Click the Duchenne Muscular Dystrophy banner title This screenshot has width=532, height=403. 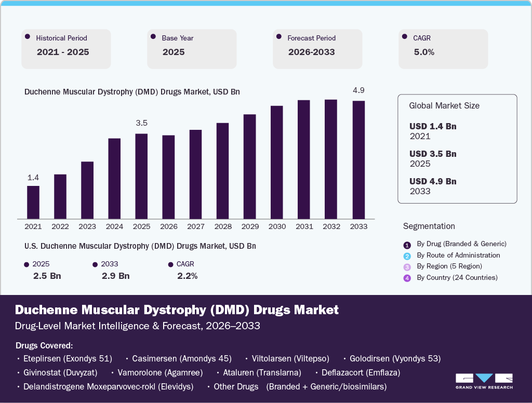point(177,310)
